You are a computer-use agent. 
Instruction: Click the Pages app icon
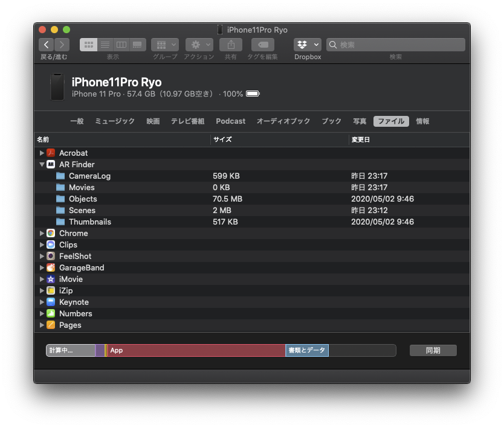[x=51, y=325]
